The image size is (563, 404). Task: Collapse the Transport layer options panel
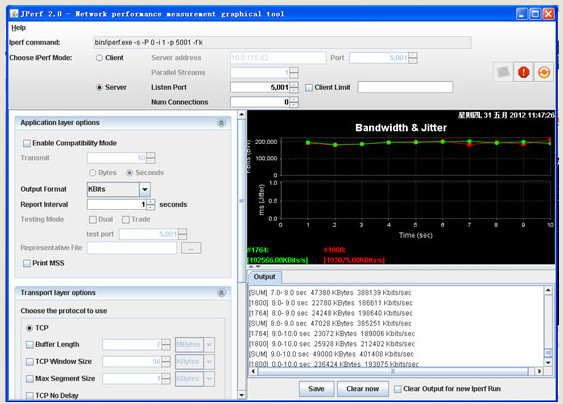pyautogui.click(x=221, y=293)
